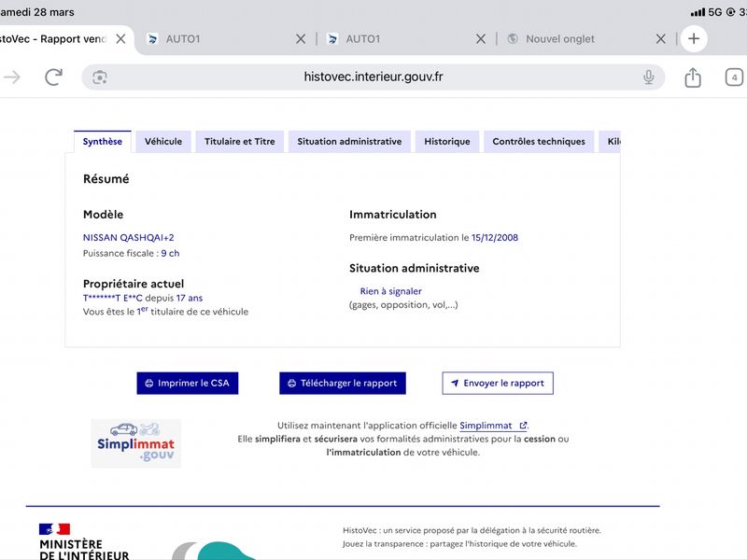This screenshot has width=747, height=560.
Task: Close the second AUTO1 tab
Action: click(x=481, y=39)
